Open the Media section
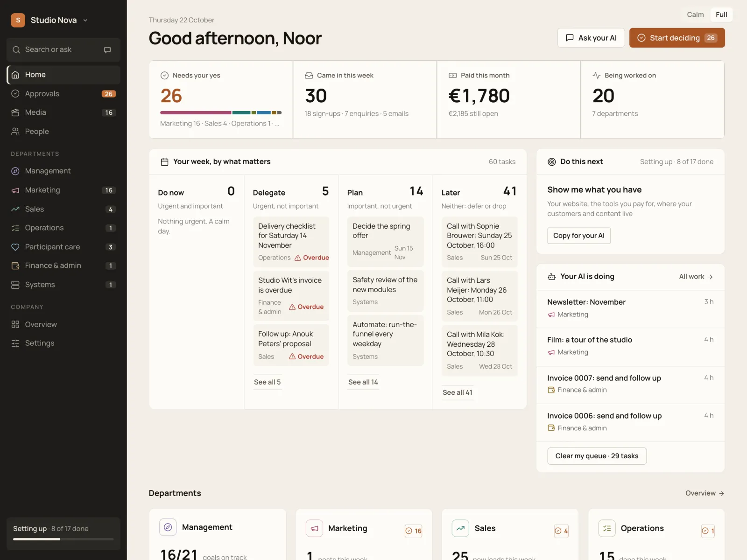The height and width of the screenshot is (560, 747). 63,112
